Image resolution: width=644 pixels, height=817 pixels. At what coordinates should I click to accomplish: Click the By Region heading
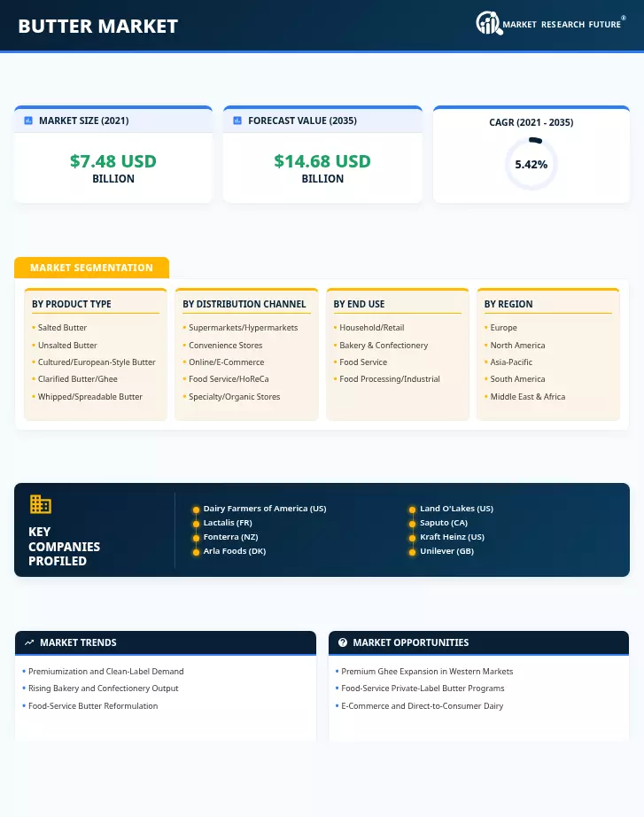[x=508, y=304]
